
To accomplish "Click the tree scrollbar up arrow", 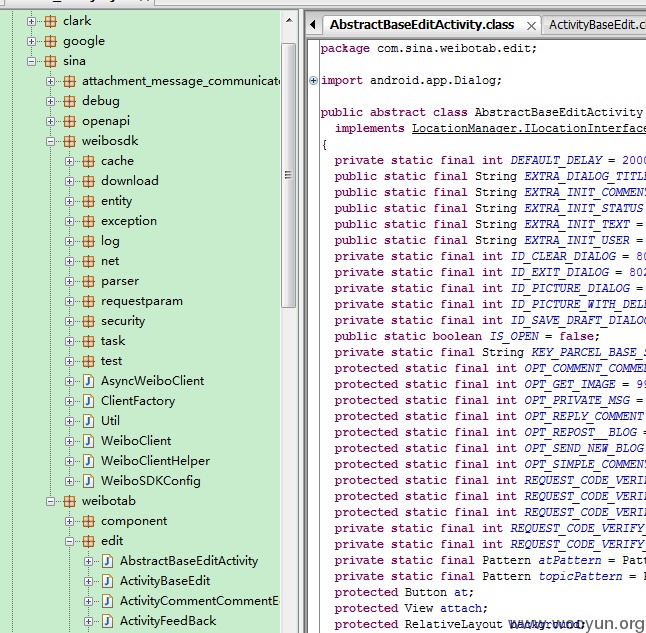I will click(289, 20).
